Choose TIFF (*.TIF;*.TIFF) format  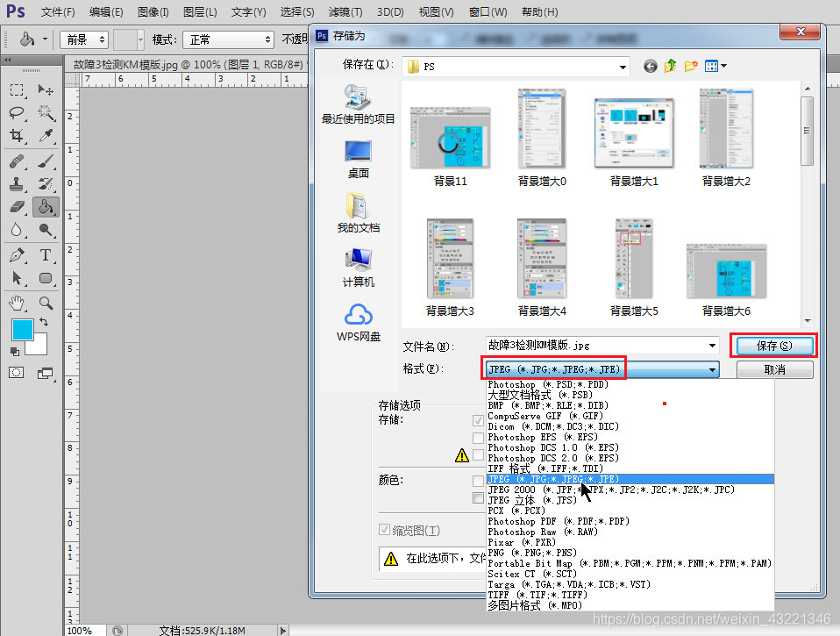(630, 595)
